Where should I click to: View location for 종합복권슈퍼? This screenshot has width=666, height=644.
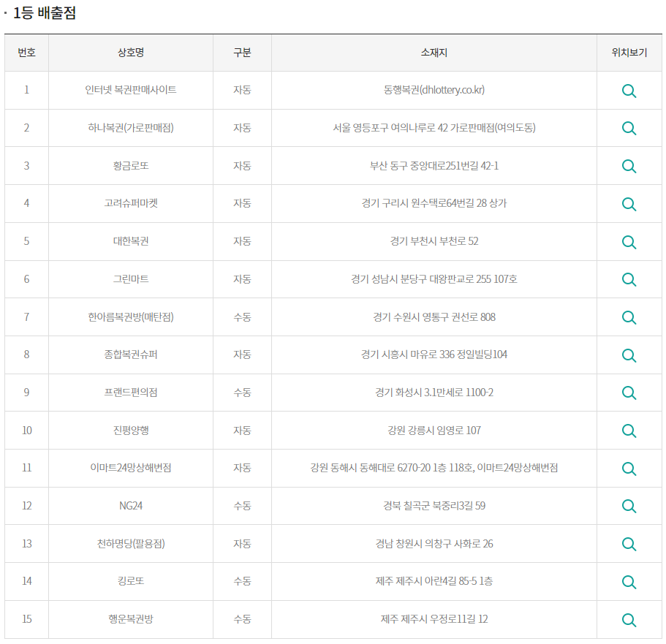point(629,355)
